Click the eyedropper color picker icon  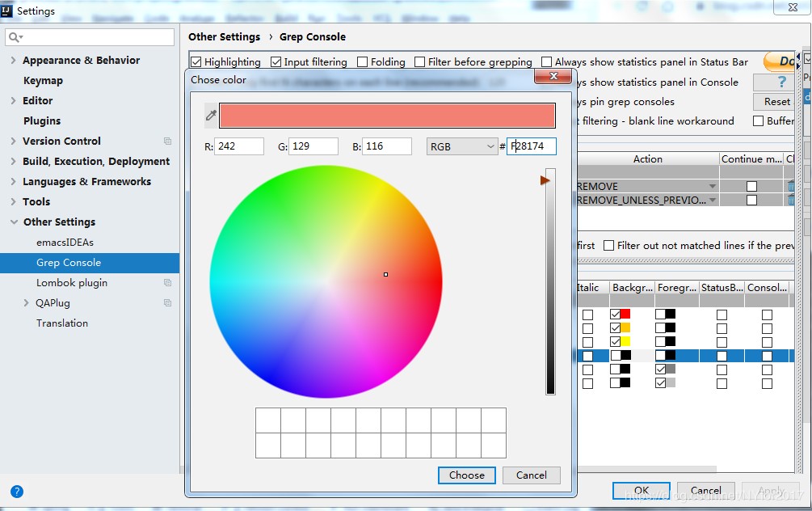coord(211,115)
